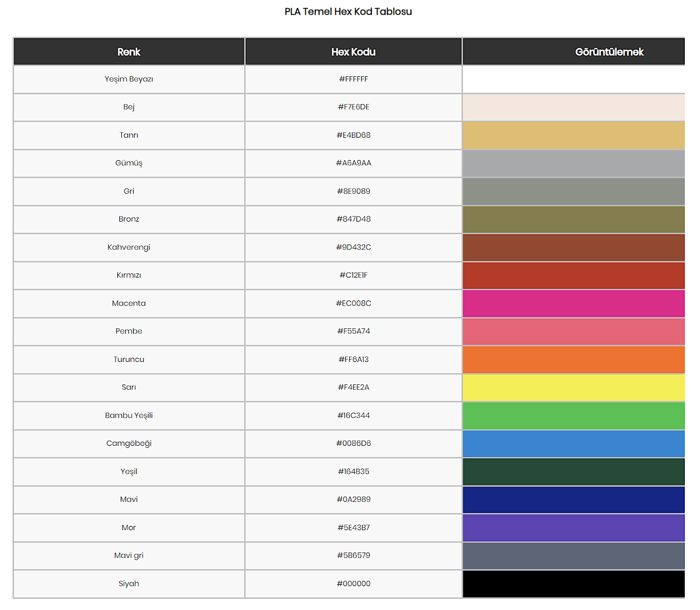This screenshot has width=700, height=610.
Task: Select the Camgöbeği blue swatch
Action: [573, 443]
